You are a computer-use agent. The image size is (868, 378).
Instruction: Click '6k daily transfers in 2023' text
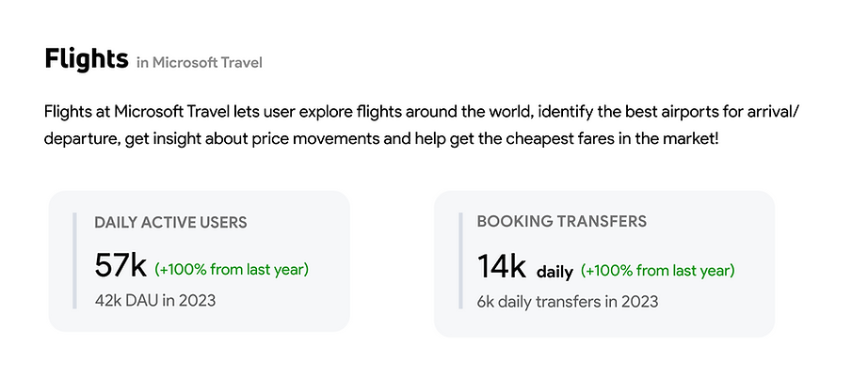[x=568, y=302]
